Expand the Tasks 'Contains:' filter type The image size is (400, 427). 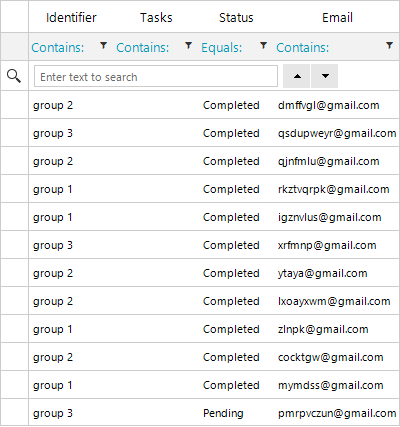[143, 47]
